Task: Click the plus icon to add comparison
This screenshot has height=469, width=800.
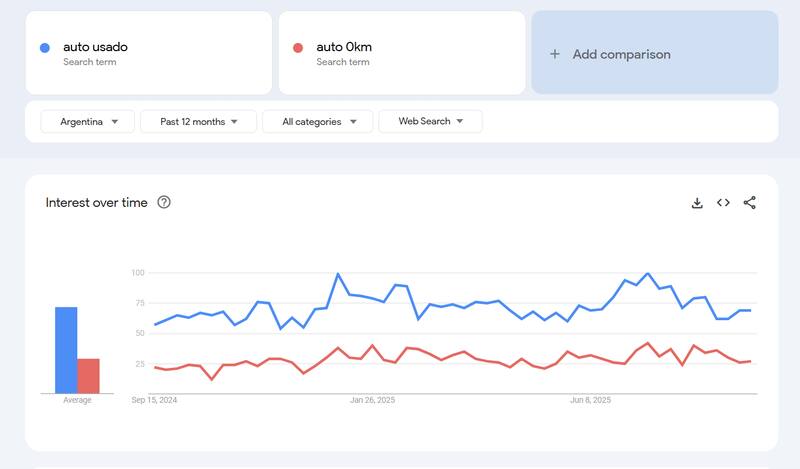Action: [x=555, y=54]
